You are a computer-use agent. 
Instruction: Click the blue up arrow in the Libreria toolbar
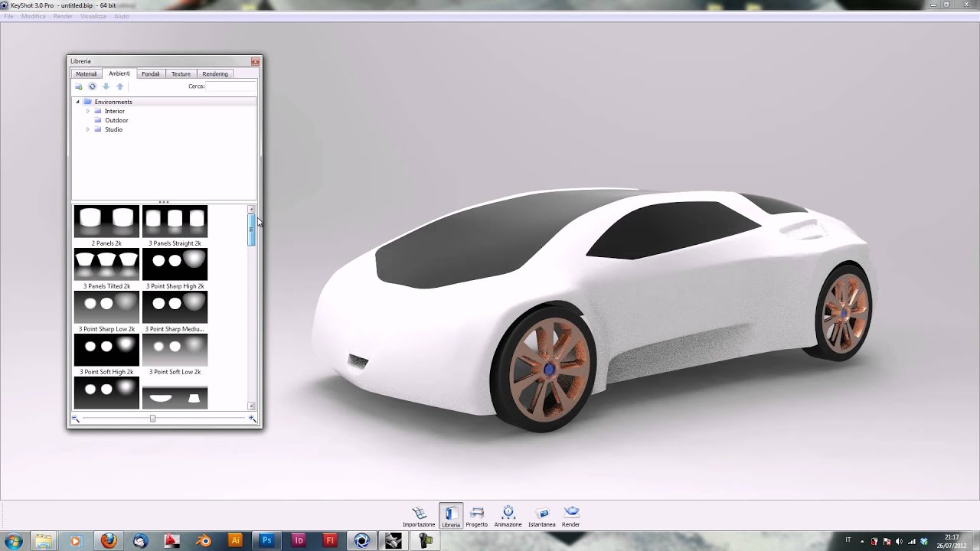click(x=119, y=86)
